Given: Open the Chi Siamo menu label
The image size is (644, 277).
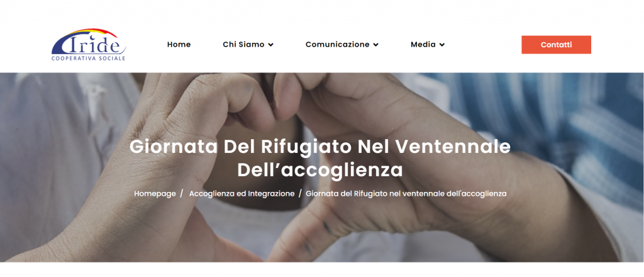Looking at the screenshot, I should coord(243,45).
